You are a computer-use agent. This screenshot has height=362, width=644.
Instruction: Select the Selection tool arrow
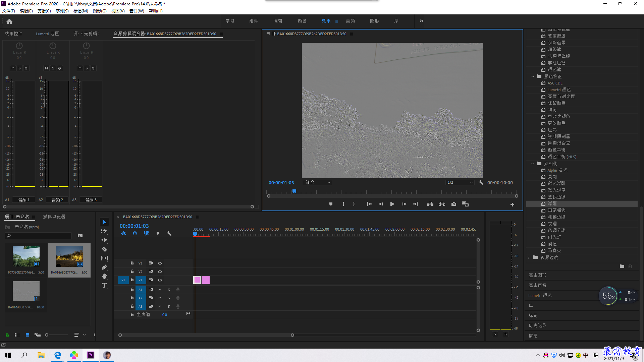pyautogui.click(x=104, y=222)
